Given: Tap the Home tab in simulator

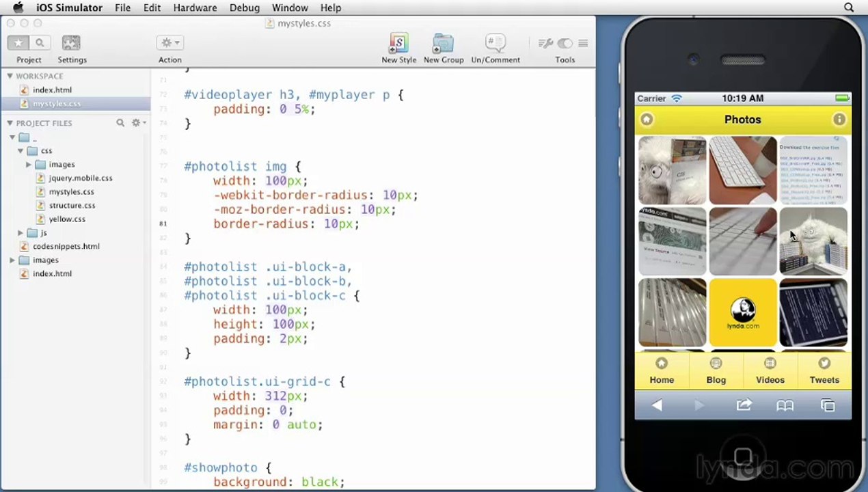Looking at the screenshot, I should point(662,371).
